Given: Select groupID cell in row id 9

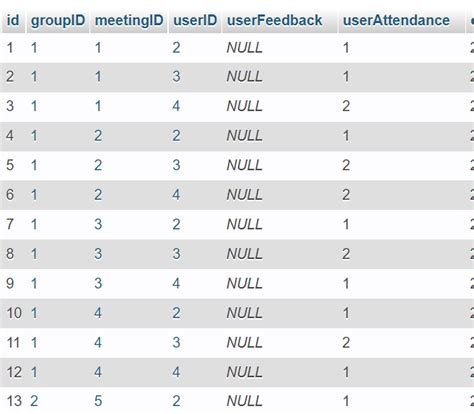Looking at the screenshot, I should point(34,283).
